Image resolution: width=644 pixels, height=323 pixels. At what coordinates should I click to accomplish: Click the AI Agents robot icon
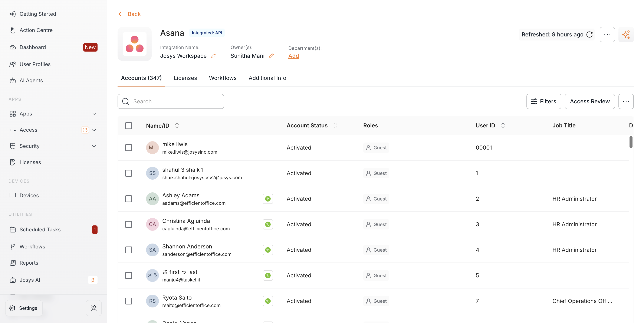[13, 80]
